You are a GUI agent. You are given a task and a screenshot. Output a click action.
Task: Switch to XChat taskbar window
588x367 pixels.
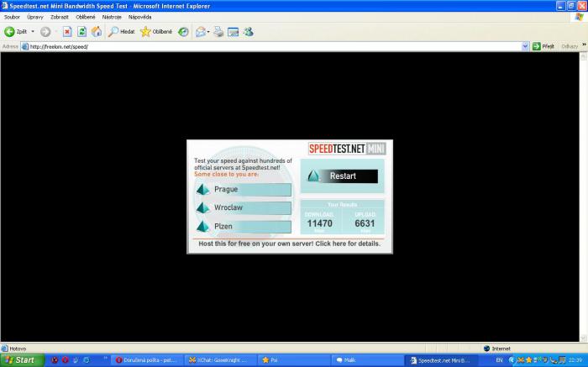coord(221,360)
